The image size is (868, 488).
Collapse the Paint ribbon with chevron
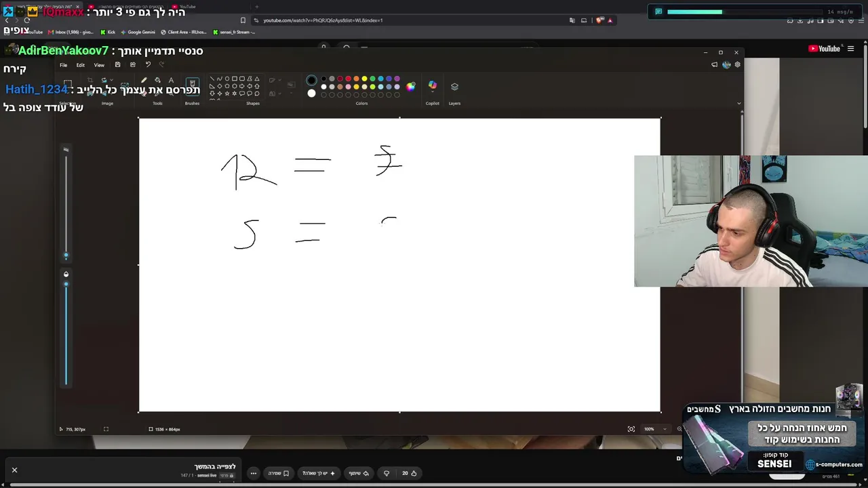click(x=738, y=103)
